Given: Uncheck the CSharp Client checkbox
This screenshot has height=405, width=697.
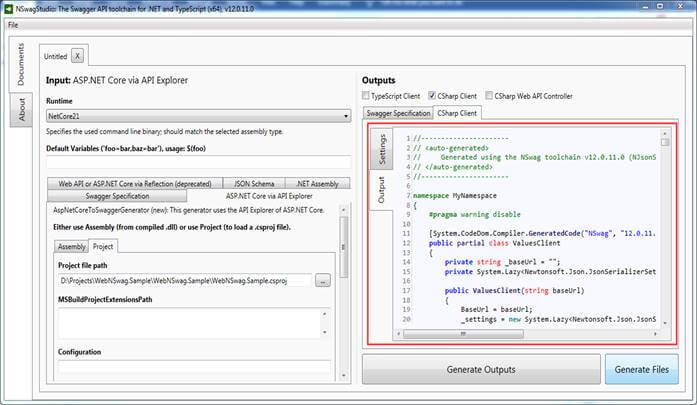Looking at the screenshot, I should (432, 96).
